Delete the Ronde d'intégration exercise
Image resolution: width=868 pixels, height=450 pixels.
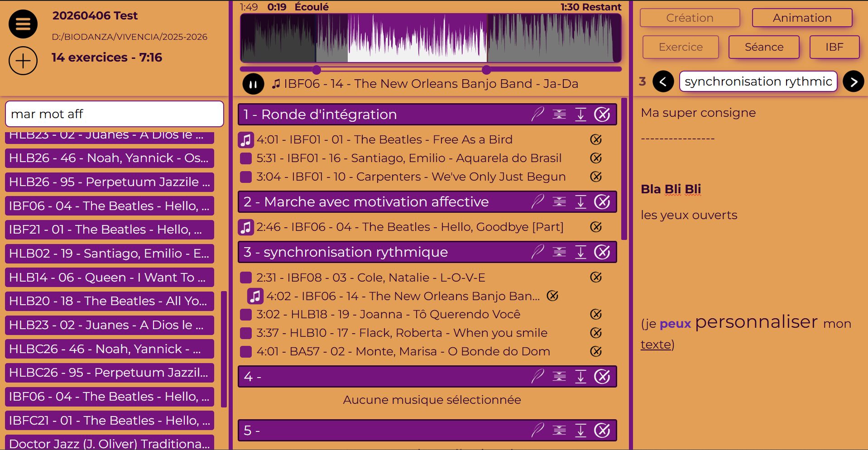pyautogui.click(x=602, y=115)
